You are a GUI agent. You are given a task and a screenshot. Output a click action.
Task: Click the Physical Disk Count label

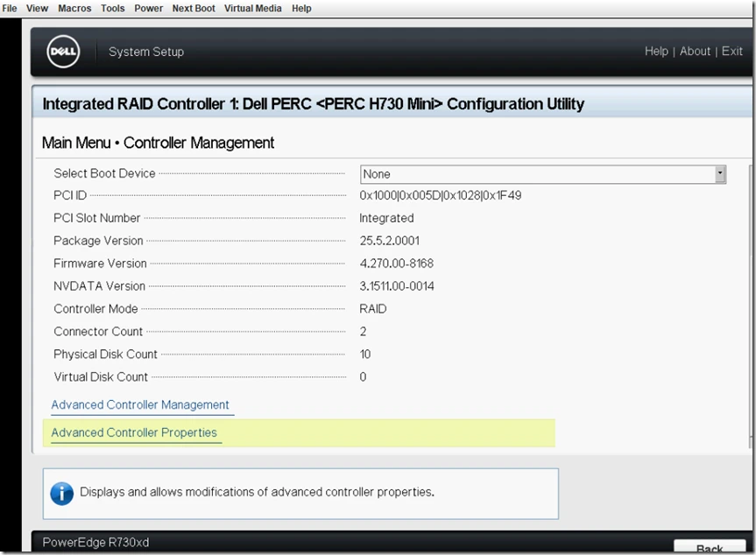tap(105, 355)
